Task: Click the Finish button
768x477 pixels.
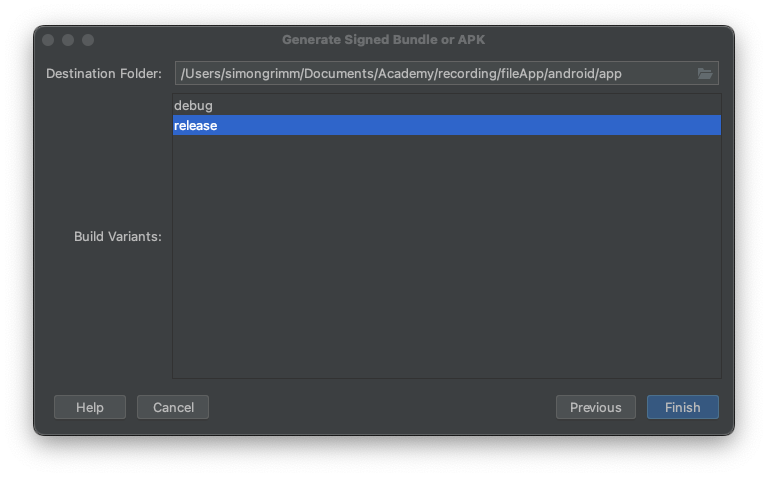Action: (x=682, y=407)
